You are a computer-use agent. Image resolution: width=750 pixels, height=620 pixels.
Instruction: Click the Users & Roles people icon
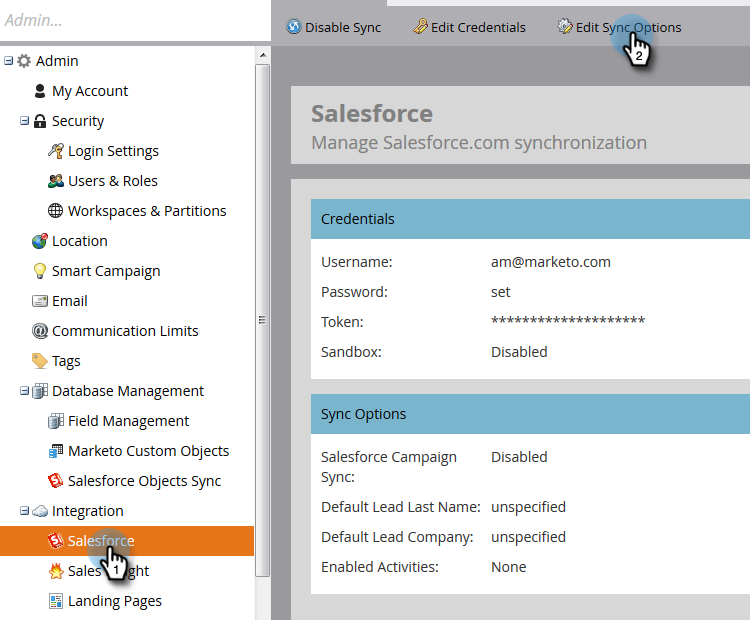coord(55,181)
